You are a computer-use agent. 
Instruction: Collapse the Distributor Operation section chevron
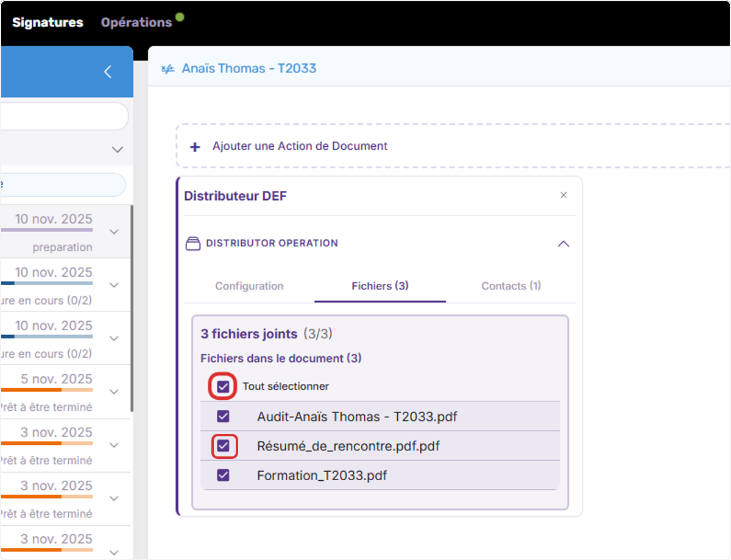[563, 244]
